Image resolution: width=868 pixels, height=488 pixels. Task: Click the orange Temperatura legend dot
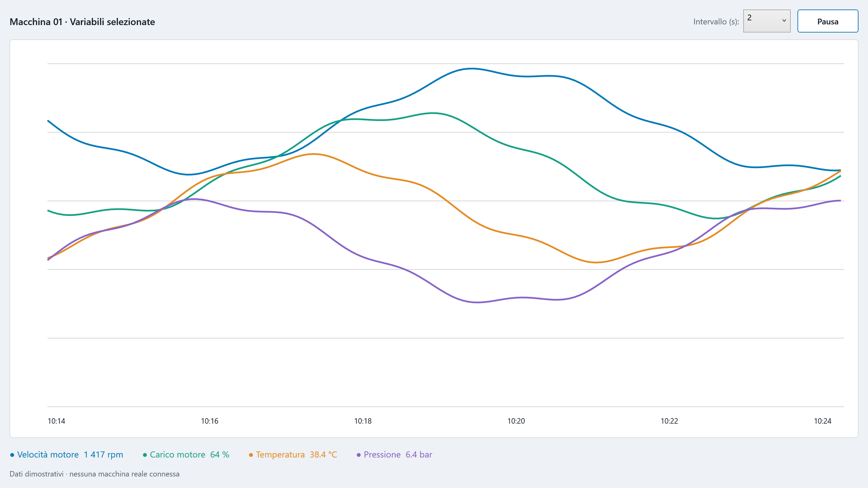pos(251,455)
